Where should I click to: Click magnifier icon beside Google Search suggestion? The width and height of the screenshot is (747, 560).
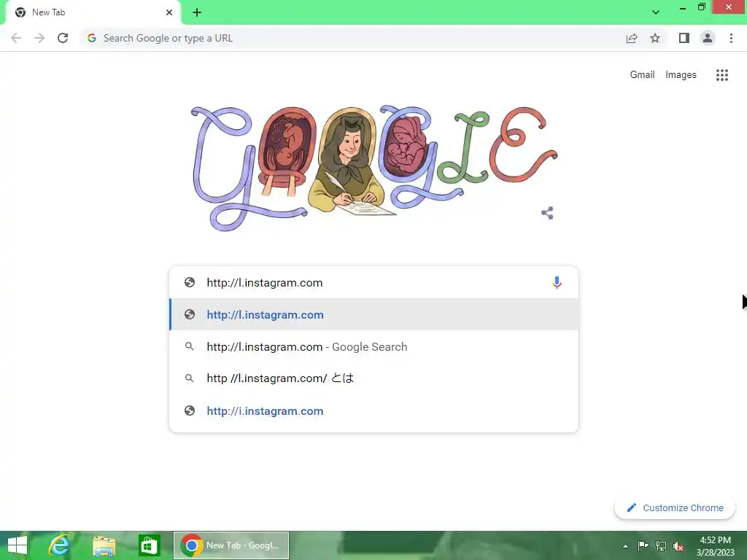coord(189,346)
